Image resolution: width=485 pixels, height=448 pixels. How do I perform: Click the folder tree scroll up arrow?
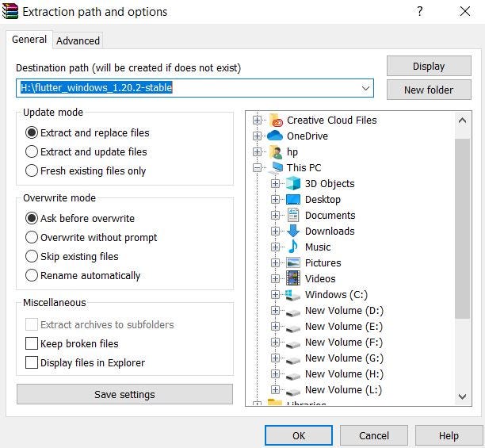pyautogui.click(x=463, y=121)
